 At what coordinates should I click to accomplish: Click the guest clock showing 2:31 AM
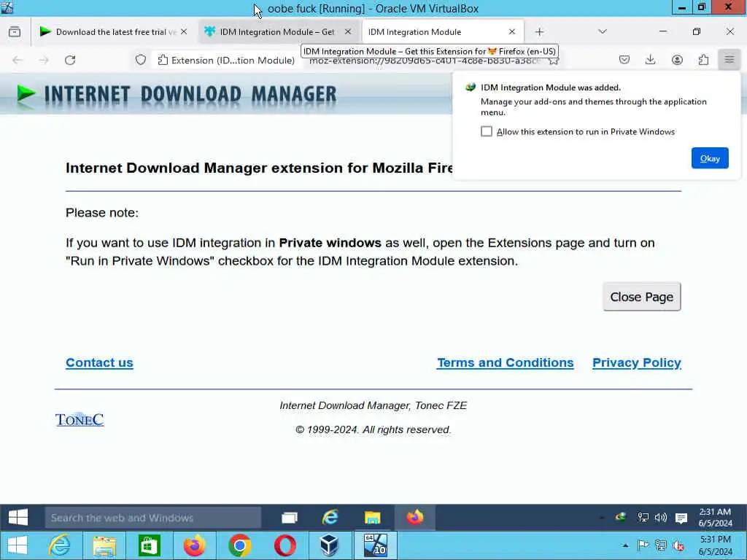point(715,518)
